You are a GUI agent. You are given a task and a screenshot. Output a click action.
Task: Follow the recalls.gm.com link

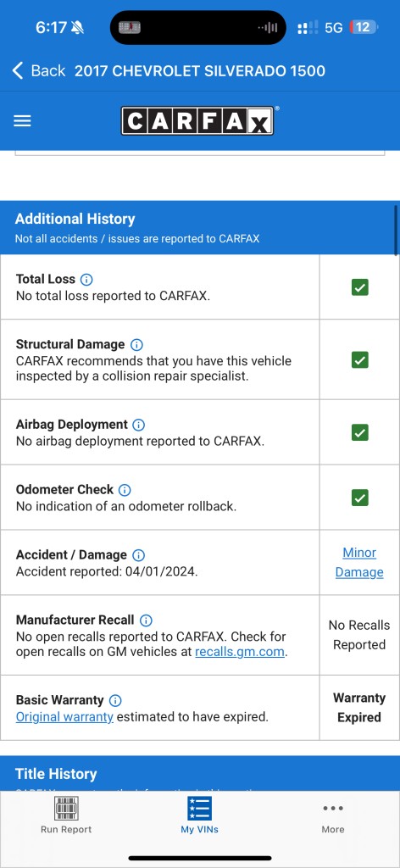240,652
